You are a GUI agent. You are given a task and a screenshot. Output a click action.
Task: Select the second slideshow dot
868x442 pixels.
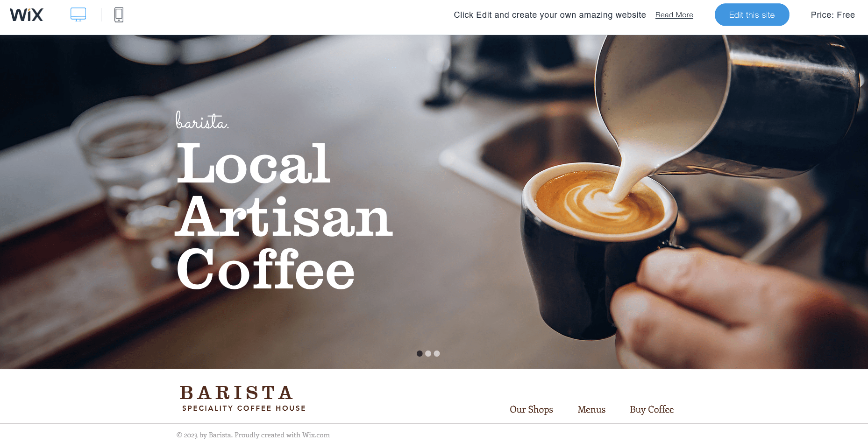[428, 353]
